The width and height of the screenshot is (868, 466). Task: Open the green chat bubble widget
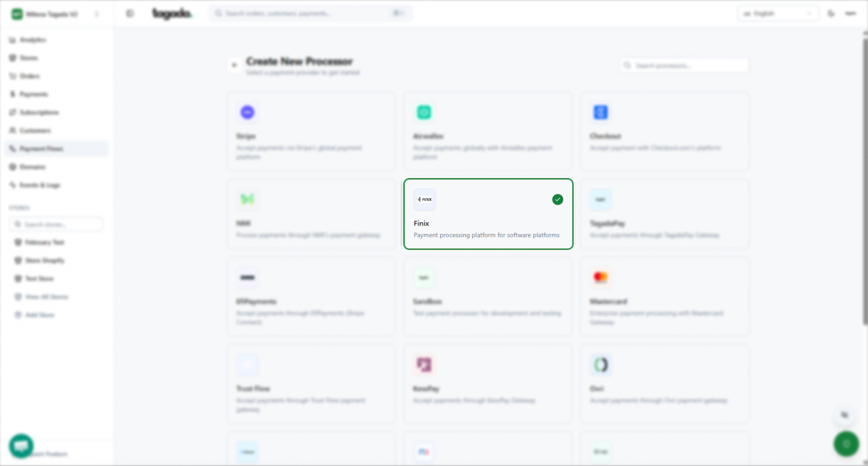21,446
